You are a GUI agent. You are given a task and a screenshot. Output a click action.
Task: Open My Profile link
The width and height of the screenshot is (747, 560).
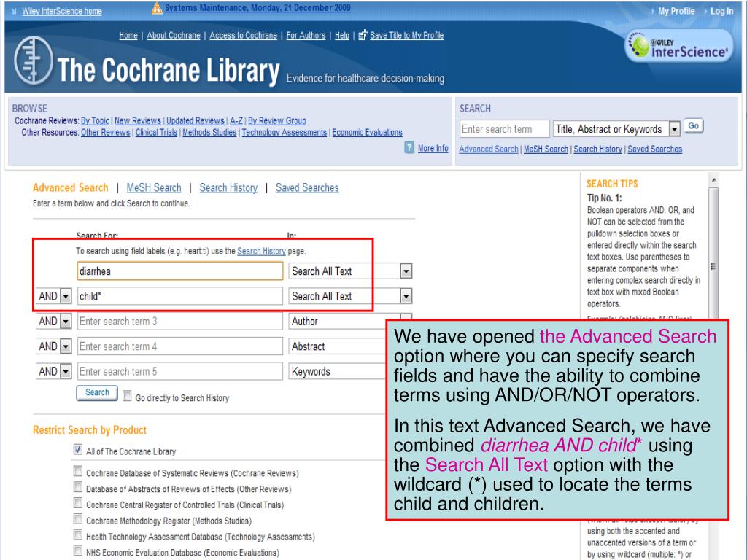676,11
